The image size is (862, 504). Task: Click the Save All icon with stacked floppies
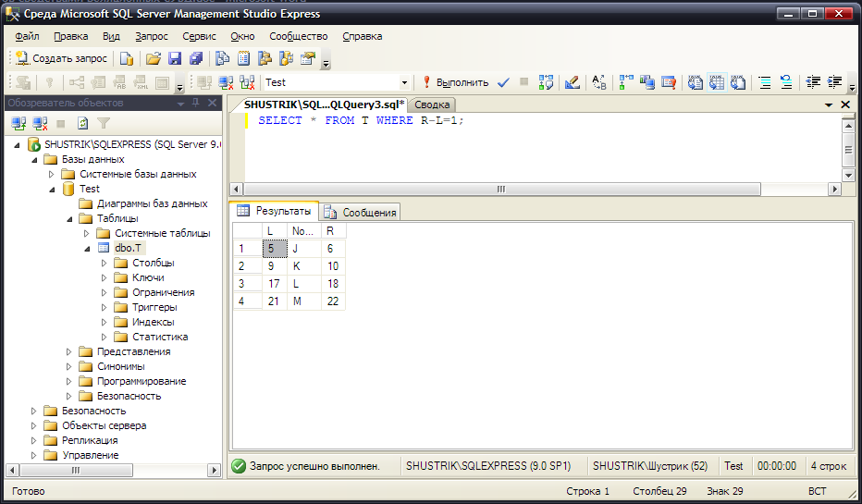[x=196, y=58]
